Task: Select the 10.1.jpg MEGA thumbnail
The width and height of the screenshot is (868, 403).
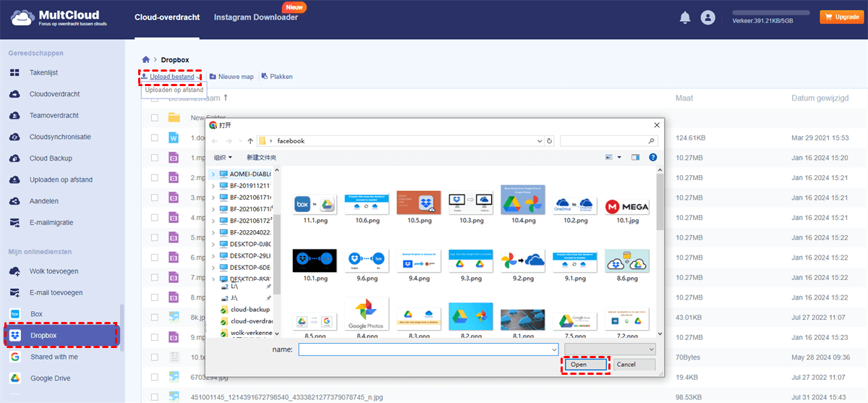Action: (626, 208)
